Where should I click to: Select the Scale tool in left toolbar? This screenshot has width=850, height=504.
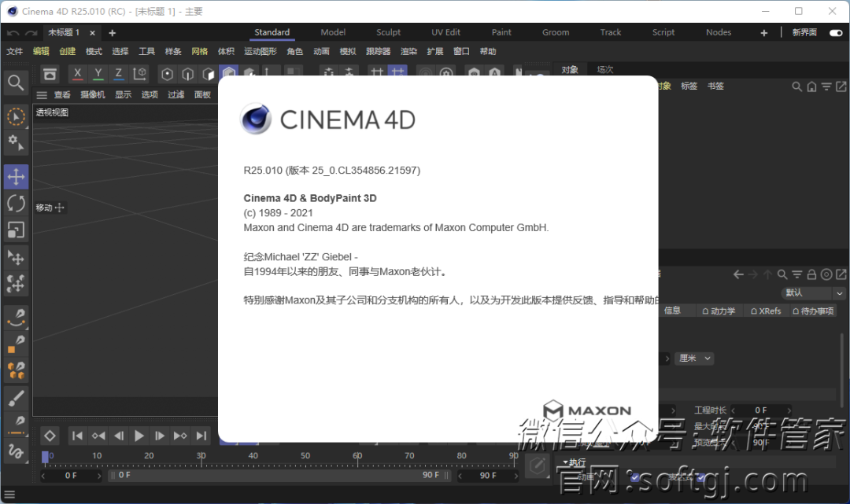[x=16, y=230]
